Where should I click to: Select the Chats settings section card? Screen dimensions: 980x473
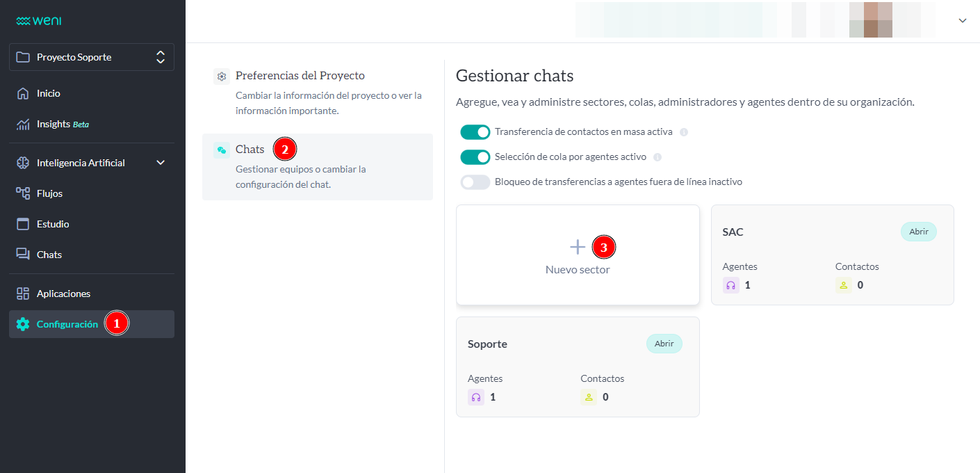pyautogui.click(x=318, y=167)
